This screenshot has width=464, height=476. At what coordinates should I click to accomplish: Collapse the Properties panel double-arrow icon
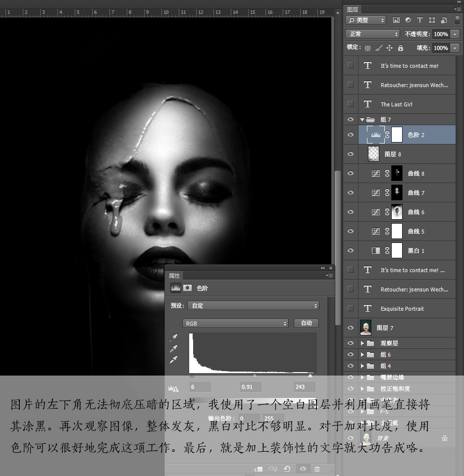(323, 268)
